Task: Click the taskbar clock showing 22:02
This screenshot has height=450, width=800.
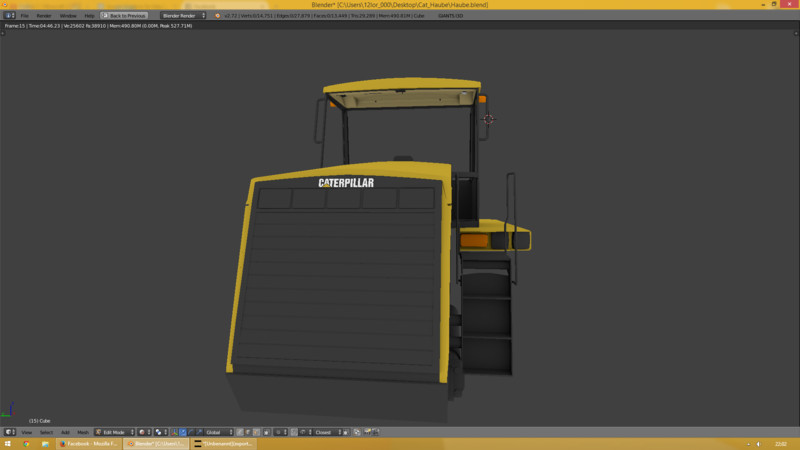Action: (x=781, y=444)
